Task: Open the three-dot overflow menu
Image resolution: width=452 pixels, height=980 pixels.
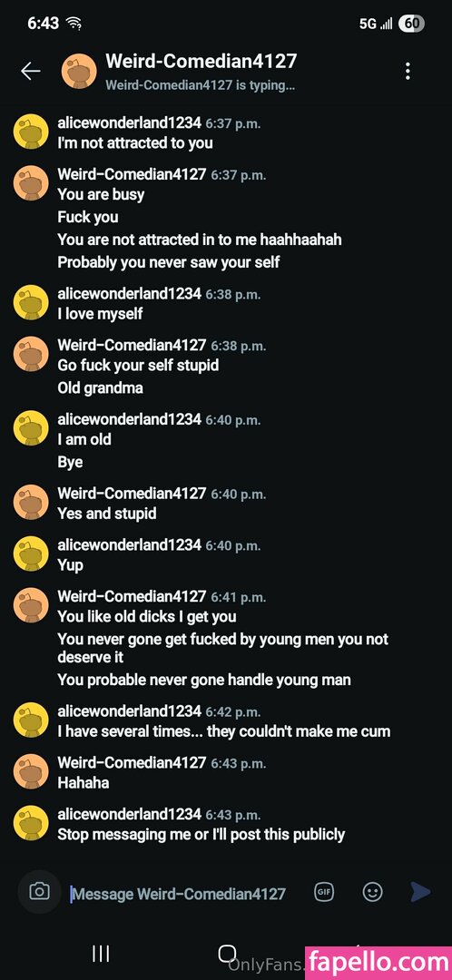Action: 408,72
